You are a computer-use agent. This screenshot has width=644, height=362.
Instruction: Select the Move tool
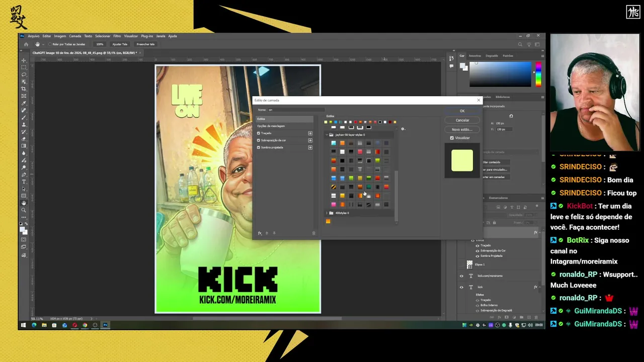pyautogui.click(x=24, y=60)
